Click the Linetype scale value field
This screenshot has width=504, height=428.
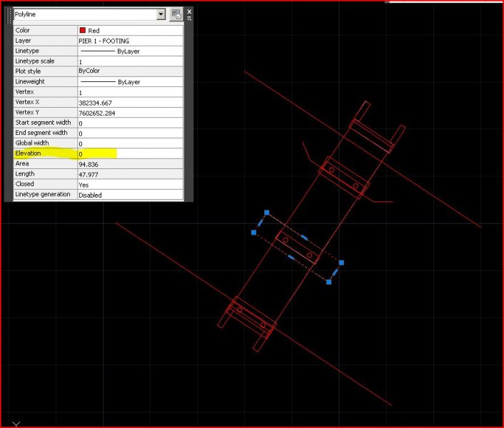coord(128,62)
